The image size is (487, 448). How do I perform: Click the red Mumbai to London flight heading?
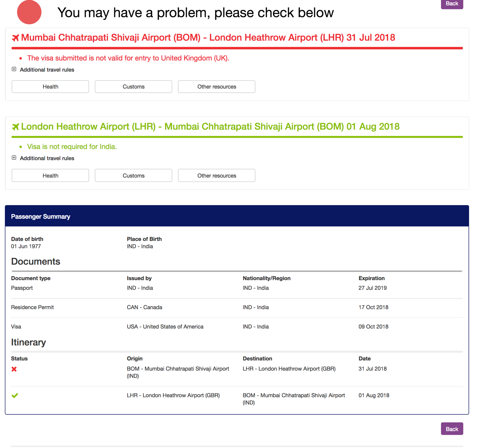[x=208, y=38]
